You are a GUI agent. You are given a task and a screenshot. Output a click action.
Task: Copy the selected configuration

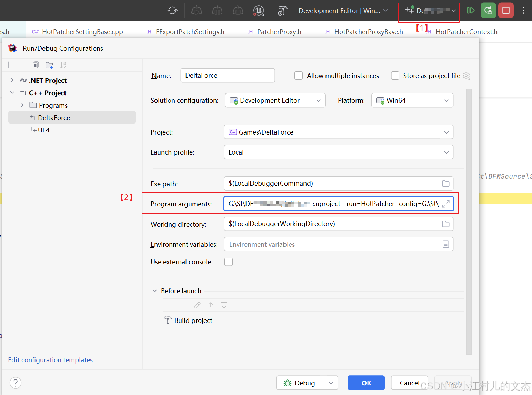pos(36,65)
